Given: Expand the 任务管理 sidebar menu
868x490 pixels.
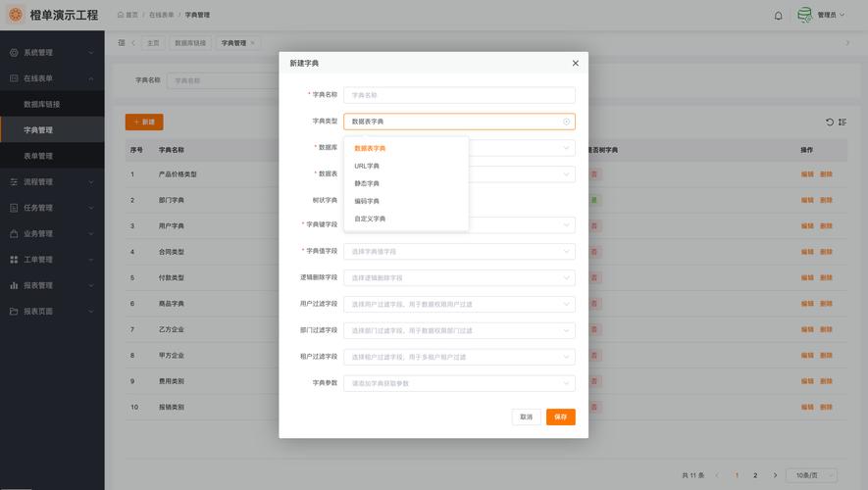Looking at the screenshot, I should click(x=91, y=208).
